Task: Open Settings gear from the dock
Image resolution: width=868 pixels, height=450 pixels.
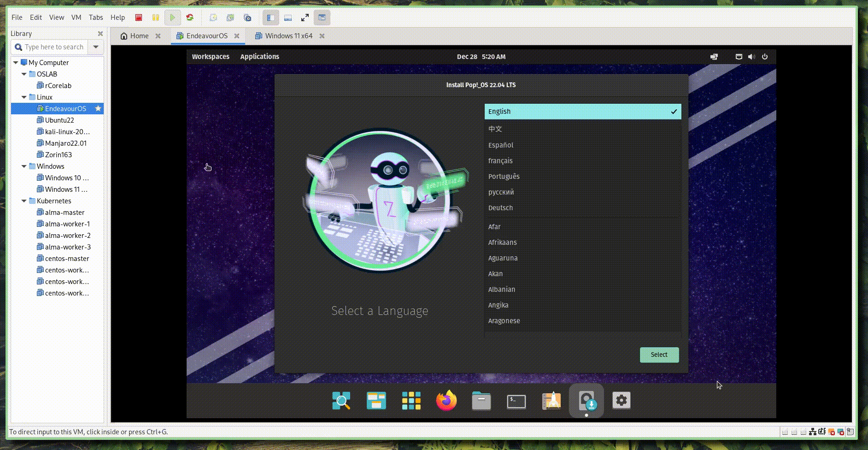Action: (622, 401)
